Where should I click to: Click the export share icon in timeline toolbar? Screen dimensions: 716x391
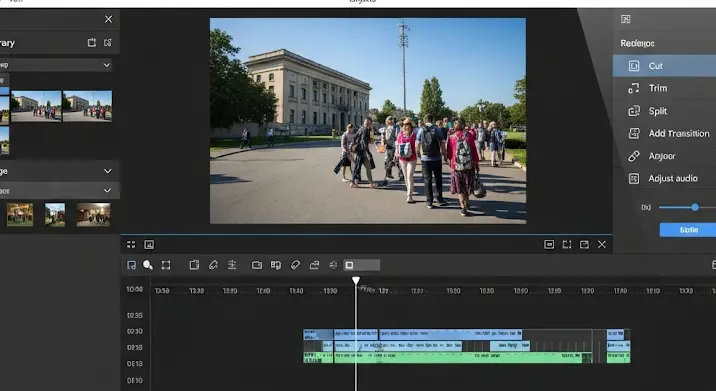point(314,265)
